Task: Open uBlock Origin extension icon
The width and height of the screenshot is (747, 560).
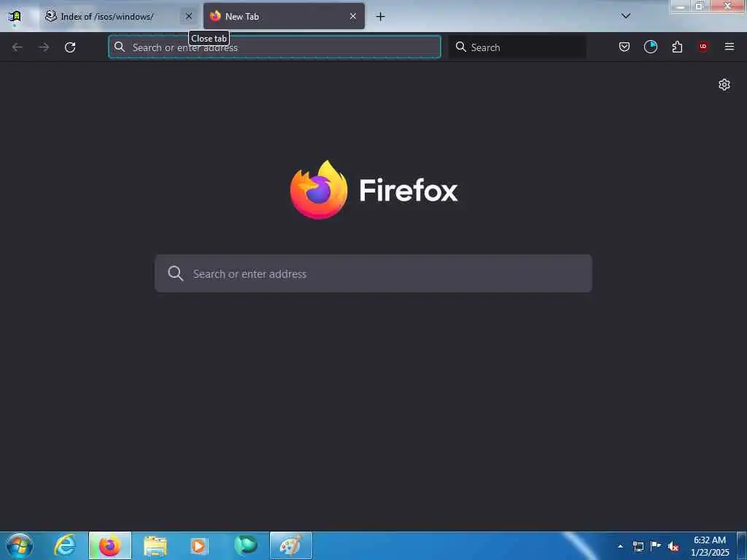Action: tap(703, 47)
